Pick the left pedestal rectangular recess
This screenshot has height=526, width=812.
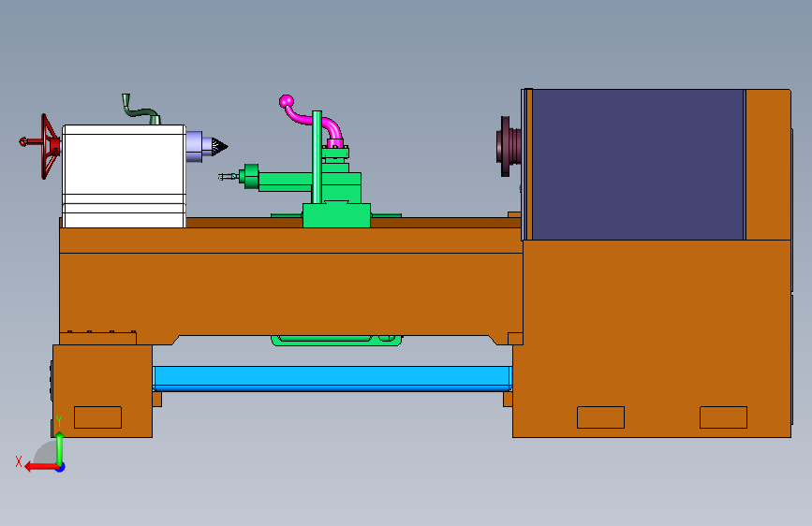tap(98, 417)
